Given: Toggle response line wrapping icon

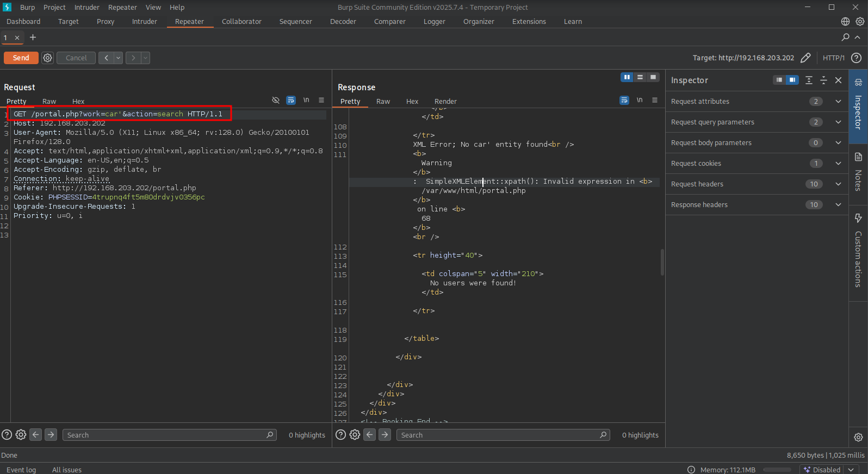Looking at the screenshot, I should [x=624, y=100].
